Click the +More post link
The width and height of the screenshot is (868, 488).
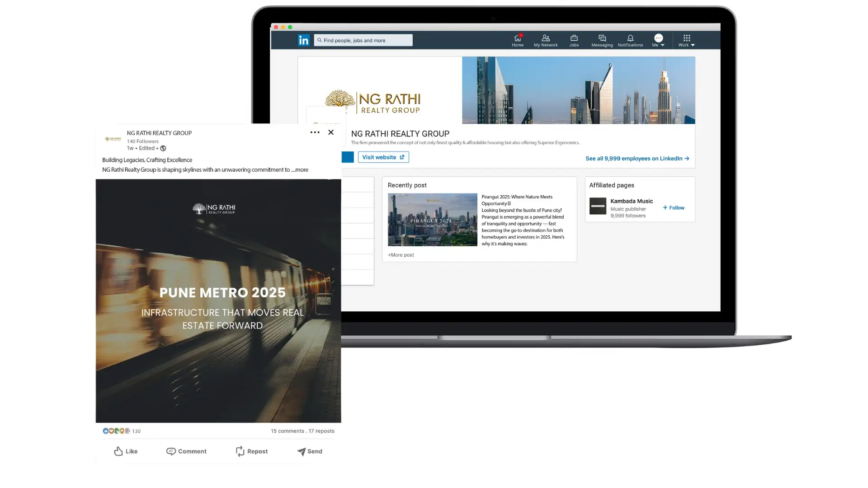401,255
